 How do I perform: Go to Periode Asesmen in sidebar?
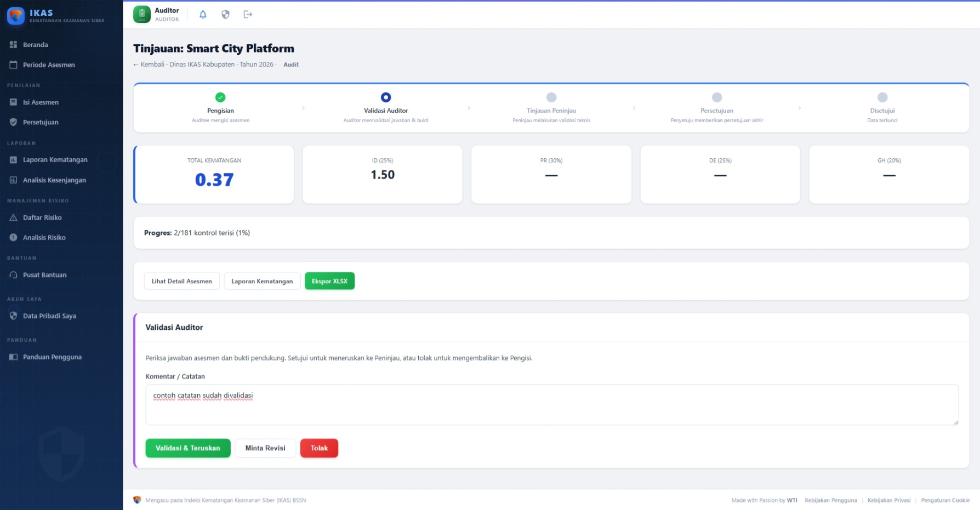coord(49,65)
